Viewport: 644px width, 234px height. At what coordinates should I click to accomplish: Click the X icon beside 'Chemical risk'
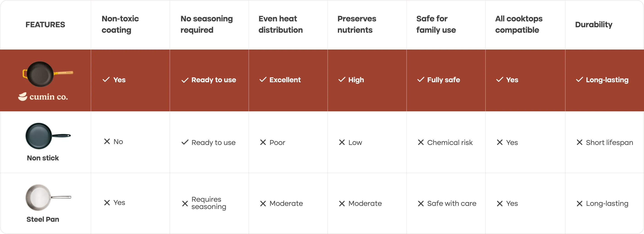(421, 142)
